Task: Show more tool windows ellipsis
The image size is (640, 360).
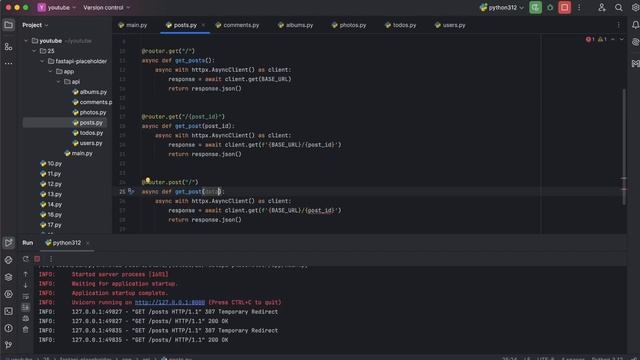Action: 8,64
